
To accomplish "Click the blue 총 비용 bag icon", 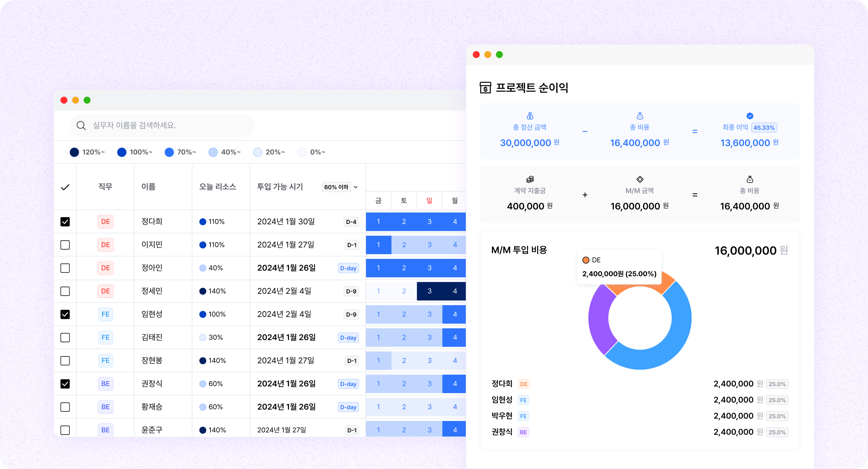I will click(x=640, y=116).
